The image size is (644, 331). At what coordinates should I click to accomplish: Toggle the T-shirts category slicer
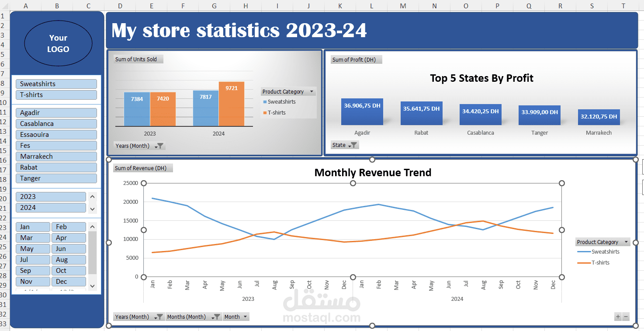pyautogui.click(x=56, y=94)
